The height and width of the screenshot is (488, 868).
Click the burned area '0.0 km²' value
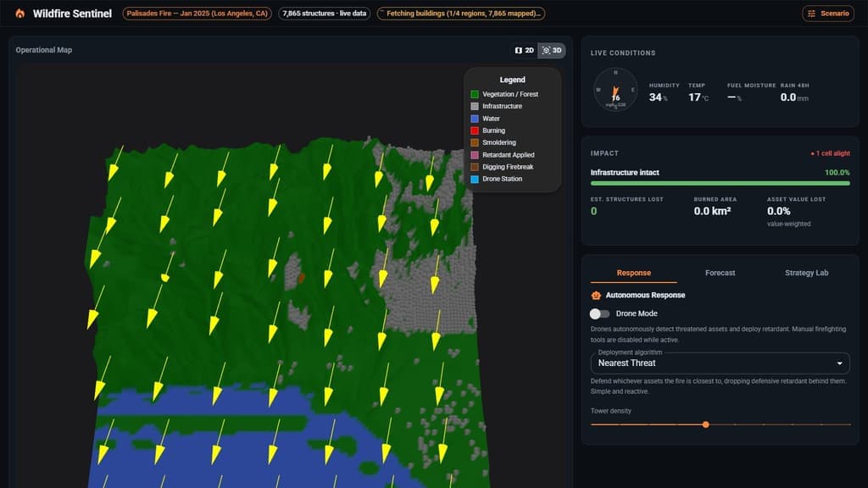pos(712,211)
